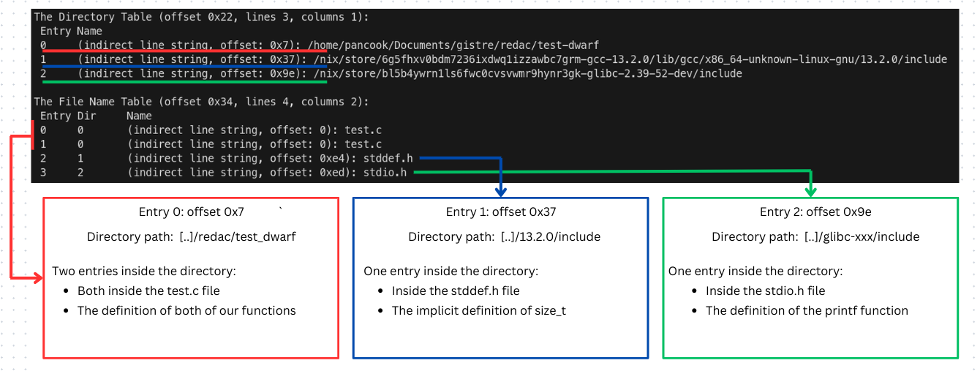980x374 pixels.
Task: Select 'test.c' in File Name Table entry 1
Action: pos(363,144)
